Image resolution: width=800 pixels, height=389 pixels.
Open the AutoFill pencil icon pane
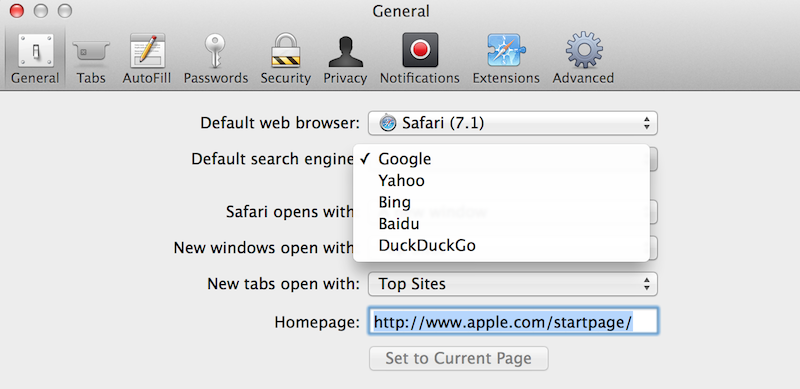coord(146,51)
